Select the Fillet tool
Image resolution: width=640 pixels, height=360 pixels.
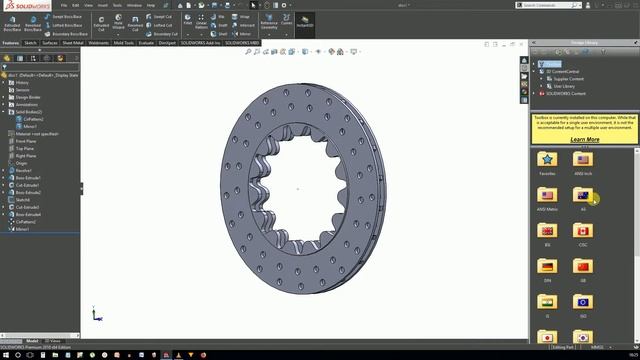coord(187,20)
